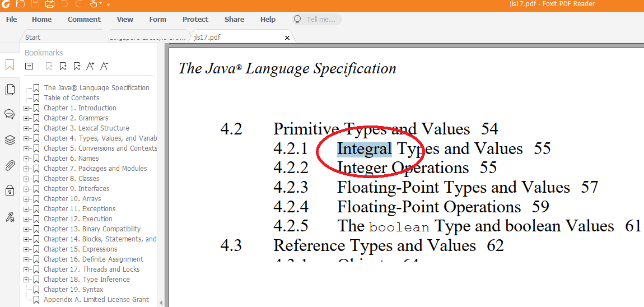Open the Comments panel icon in sidebar
The height and width of the screenshot is (307, 644).
coord(10,114)
